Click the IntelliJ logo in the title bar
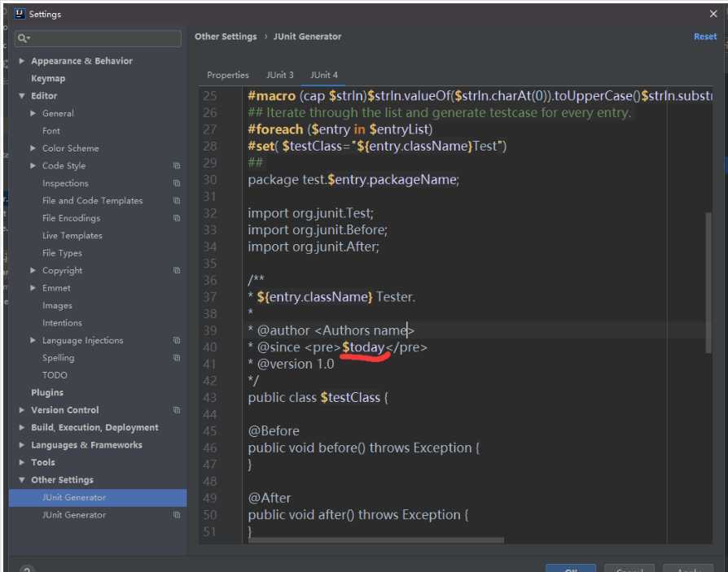The height and width of the screenshot is (572, 728). coord(20,14)
